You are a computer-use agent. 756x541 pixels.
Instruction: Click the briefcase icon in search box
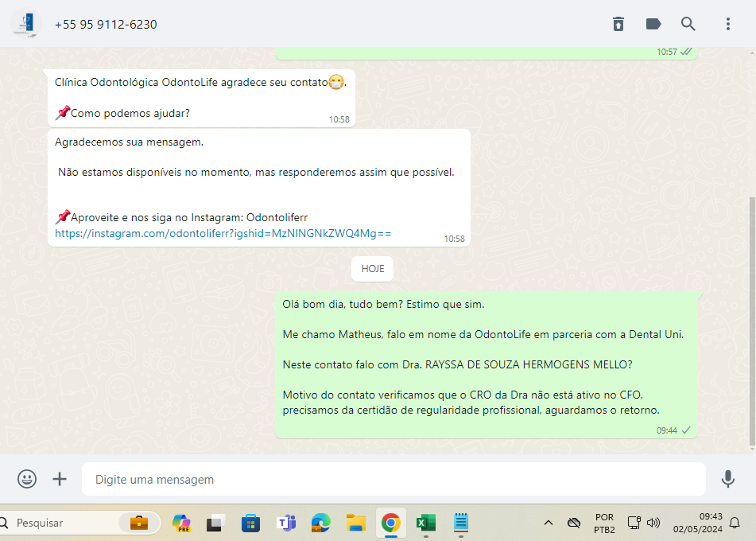click(x=139, y=523)
